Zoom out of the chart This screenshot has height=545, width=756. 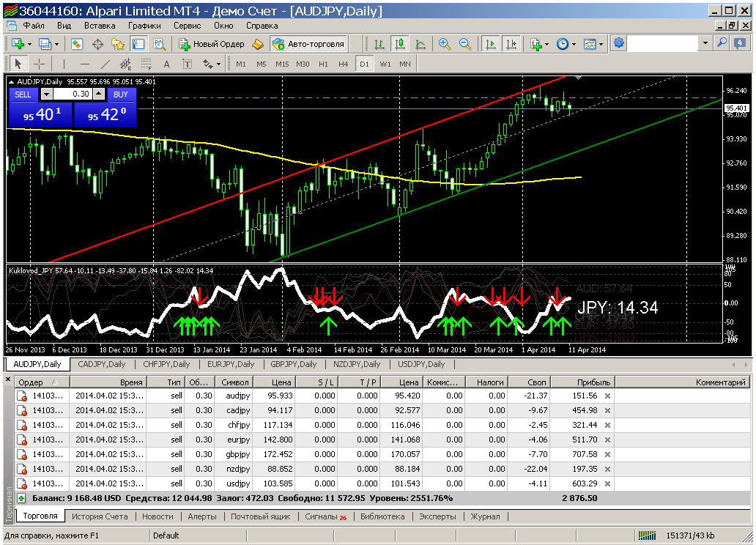click(x=464, y=44)
